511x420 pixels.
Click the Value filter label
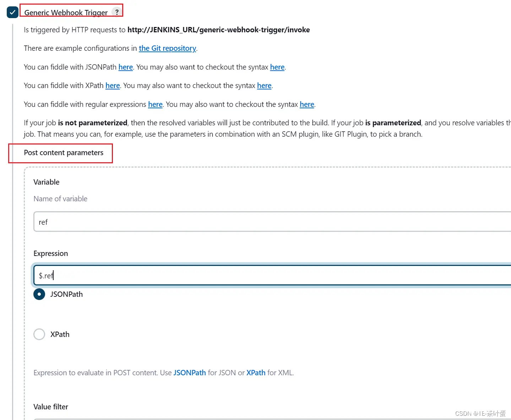(51, 407)
